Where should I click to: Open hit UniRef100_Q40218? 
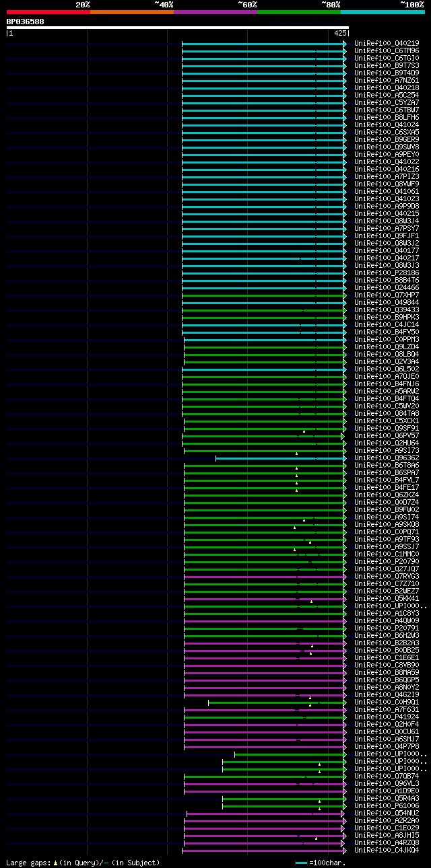[387, 88]
